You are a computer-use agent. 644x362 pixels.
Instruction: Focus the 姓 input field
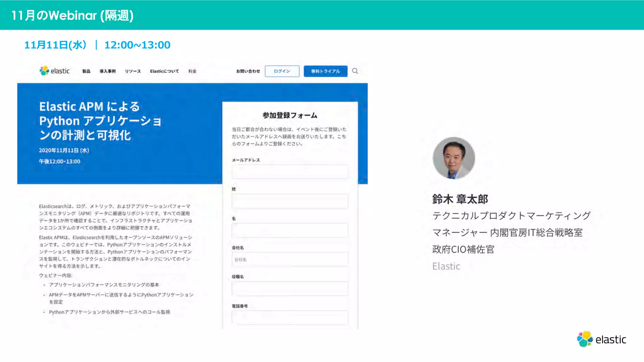point(290,201)
